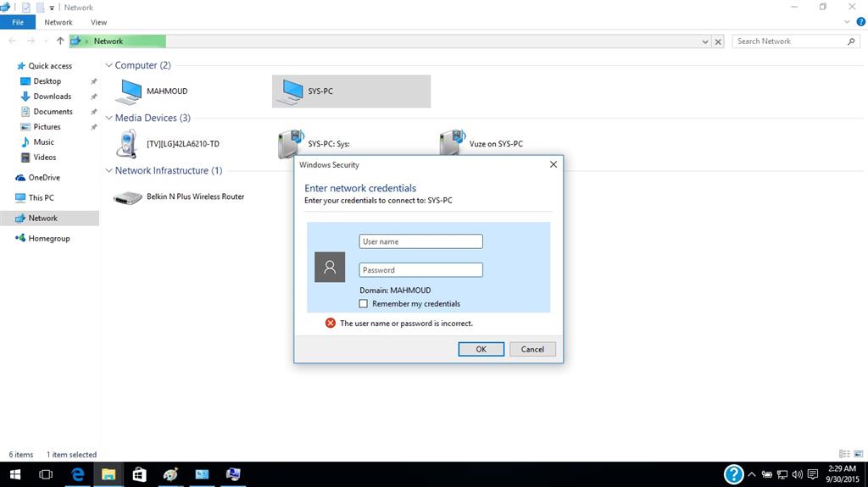
Task: Open Task View on the taskbar
Action: [x=46, y=474]
